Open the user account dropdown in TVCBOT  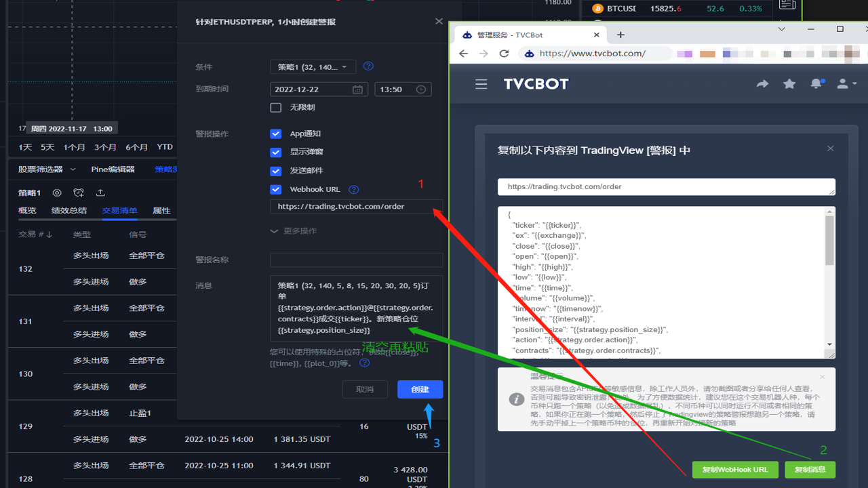point(846,84)
